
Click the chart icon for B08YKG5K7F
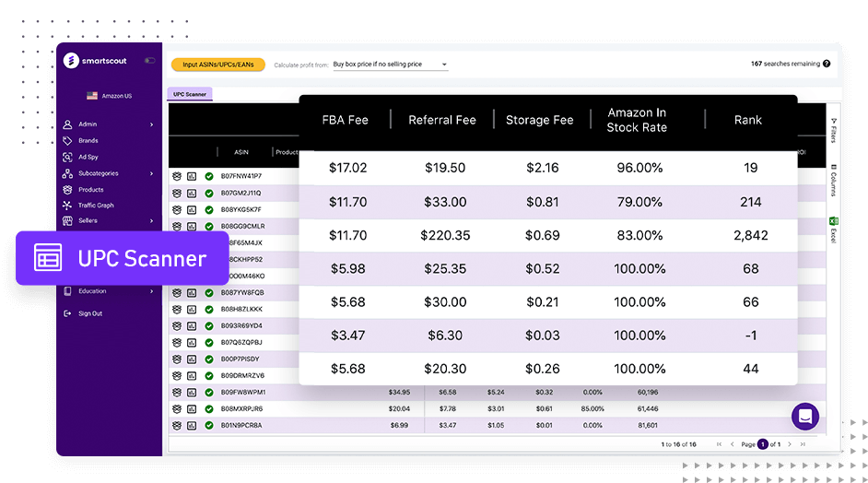(x=192, y=209)
